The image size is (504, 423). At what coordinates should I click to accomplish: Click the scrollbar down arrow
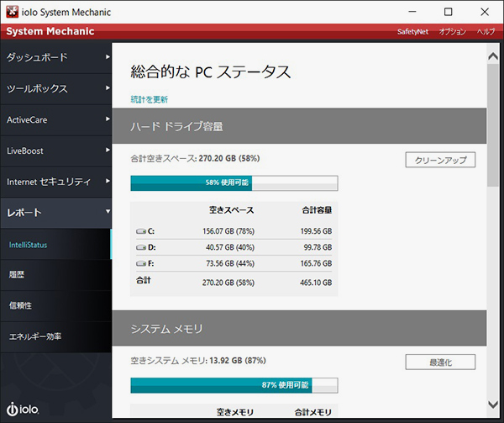click(493, 402)
